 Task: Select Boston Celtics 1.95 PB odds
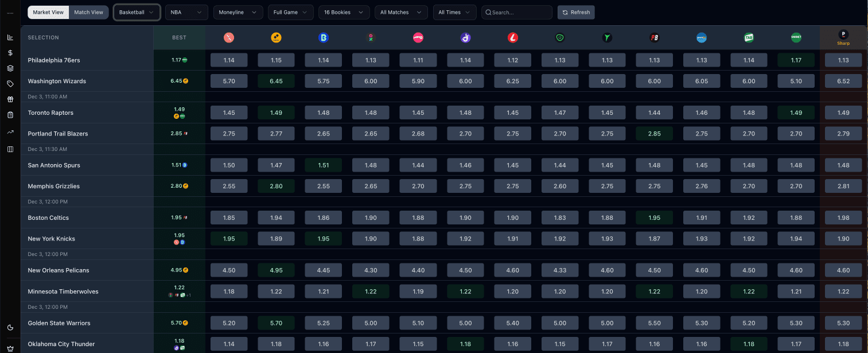[x=654, y=218]
